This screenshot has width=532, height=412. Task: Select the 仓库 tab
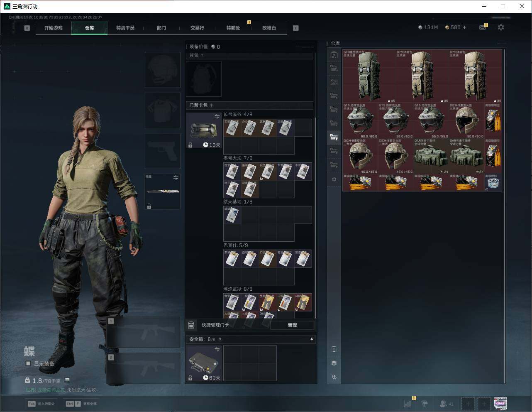coord(89,28)
